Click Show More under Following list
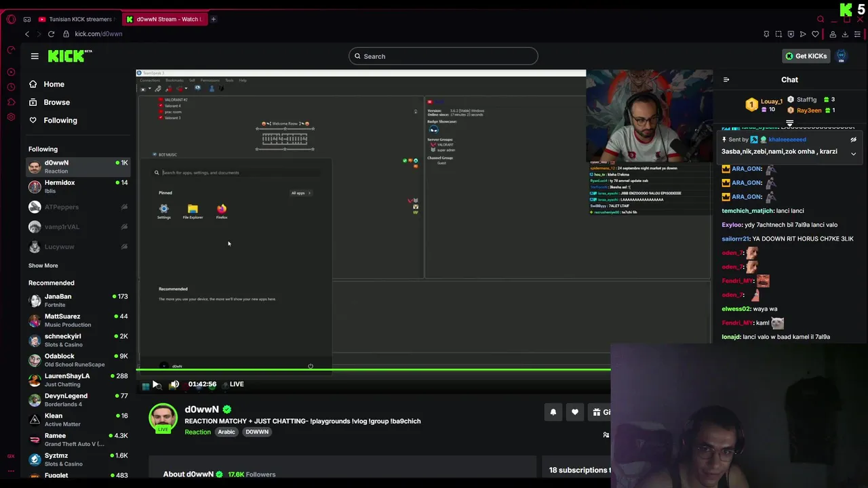 pos(43,266)
